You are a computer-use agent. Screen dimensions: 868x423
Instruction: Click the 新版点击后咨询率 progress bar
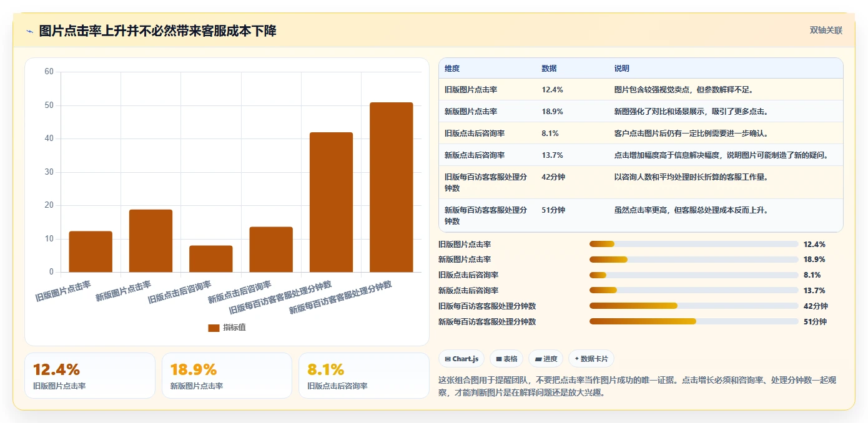click(694, 290)
